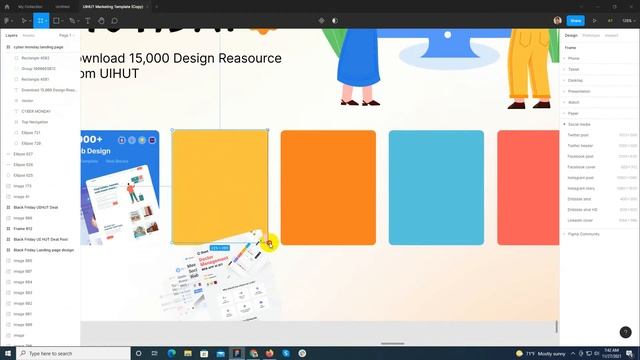The height and width of the screenshot is (360, 640).
Task: Launch Microsoft Edge from taskbar
Action: pyautogui.click(x=171, y=353)
